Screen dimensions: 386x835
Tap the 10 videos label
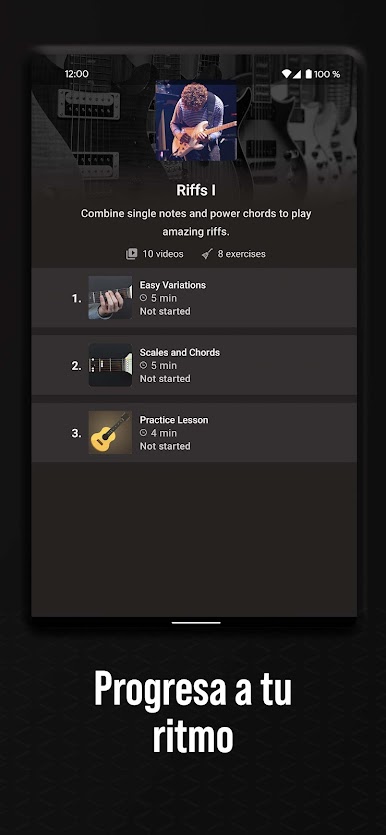[163, 254]
